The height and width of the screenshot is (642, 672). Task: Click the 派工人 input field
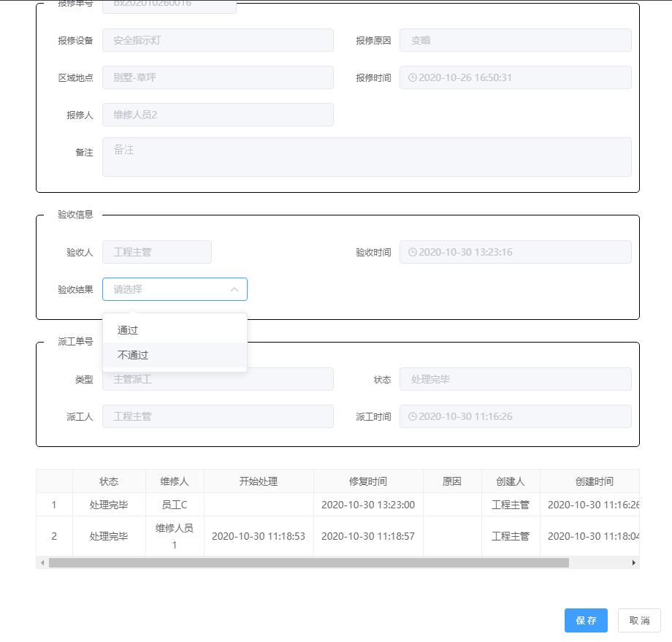point(218,416)
